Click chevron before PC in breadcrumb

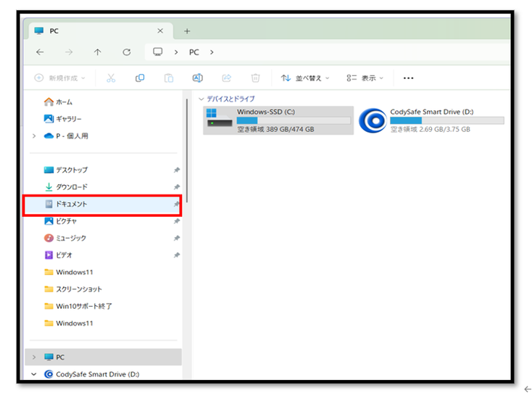(176, 52)
